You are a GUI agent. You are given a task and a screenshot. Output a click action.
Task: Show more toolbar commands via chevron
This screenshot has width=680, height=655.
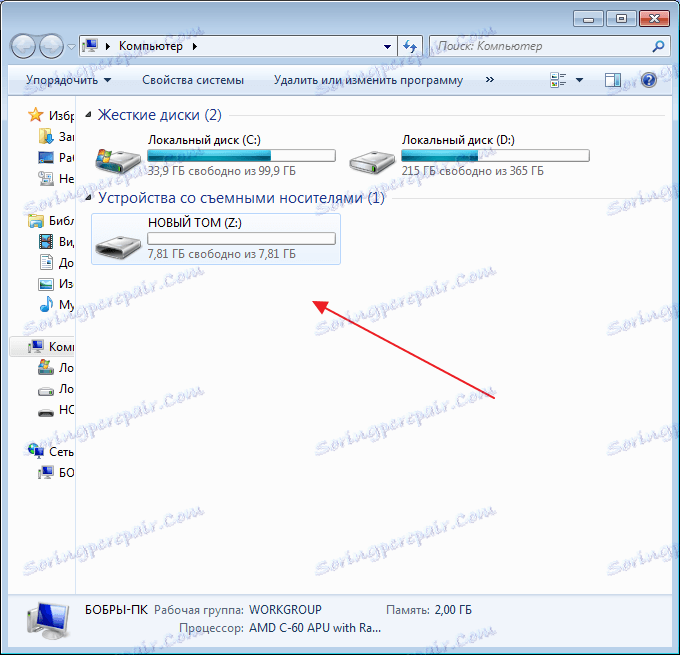[x=490, y=79]
